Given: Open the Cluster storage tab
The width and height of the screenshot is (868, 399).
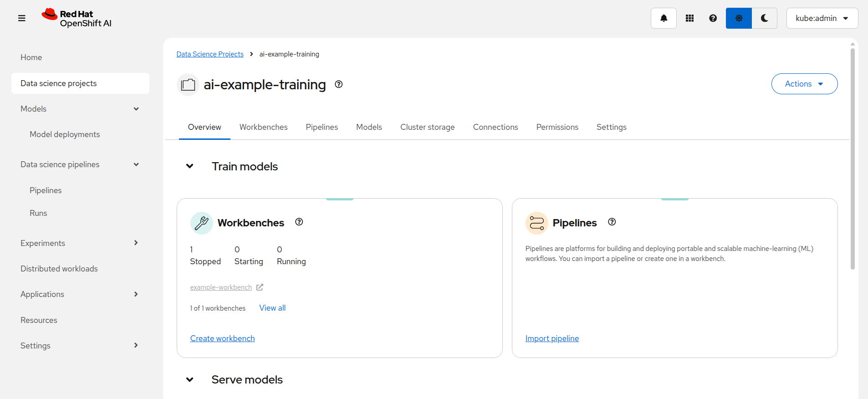Looking at the screenshot, I should [x=428, y=127].
